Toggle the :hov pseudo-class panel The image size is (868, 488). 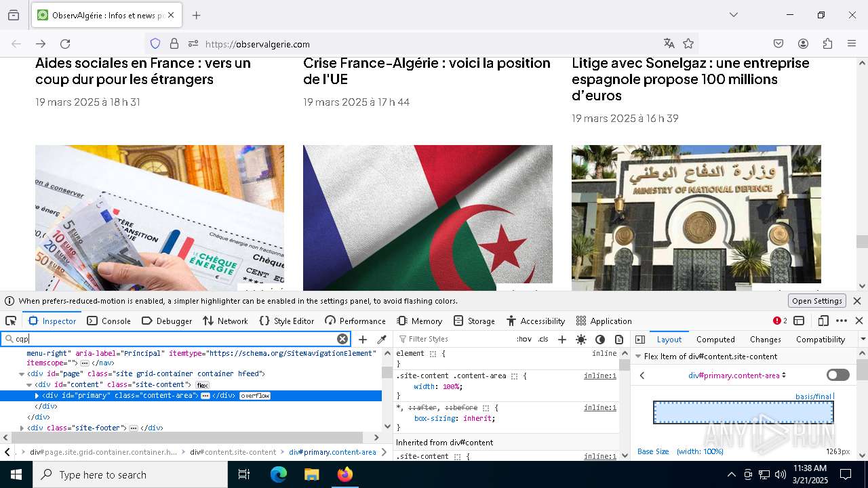click(x=524, y=339)
